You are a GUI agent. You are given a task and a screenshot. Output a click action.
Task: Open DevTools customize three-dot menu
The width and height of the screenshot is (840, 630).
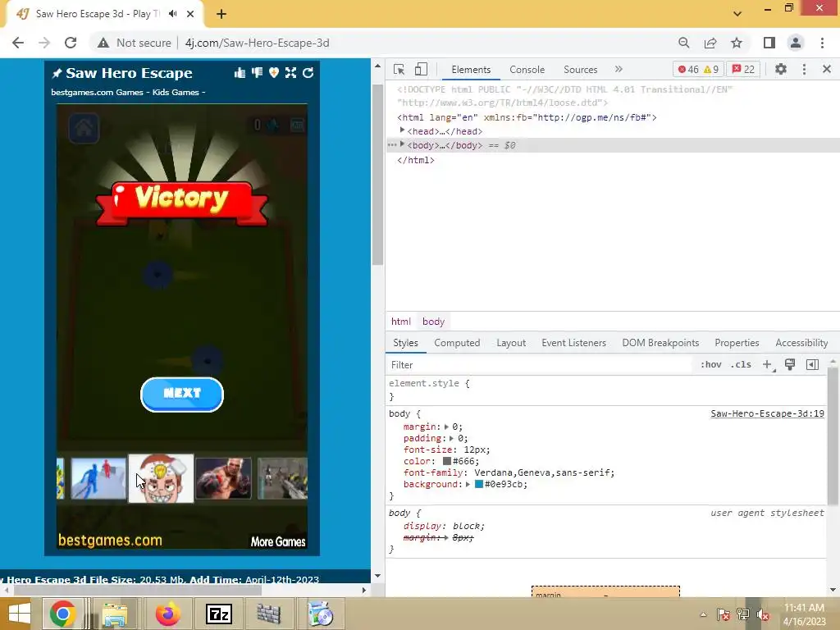tap(804, 69)
